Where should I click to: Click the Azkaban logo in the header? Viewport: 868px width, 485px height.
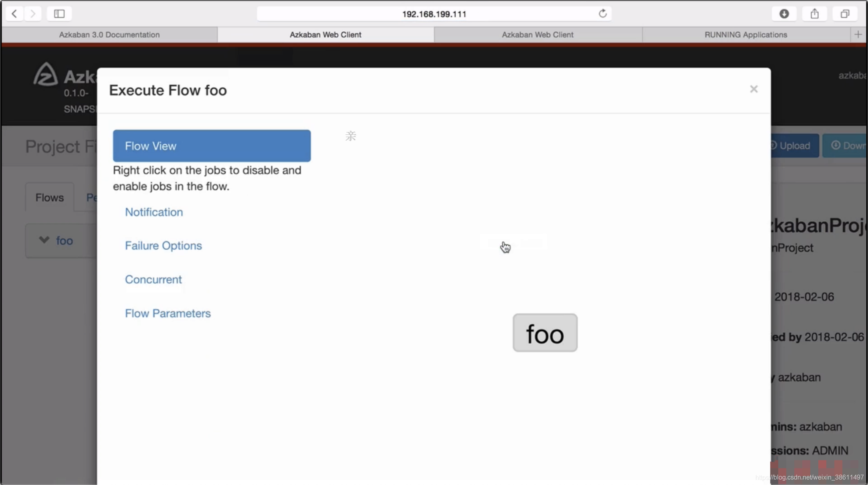(45, 75)
